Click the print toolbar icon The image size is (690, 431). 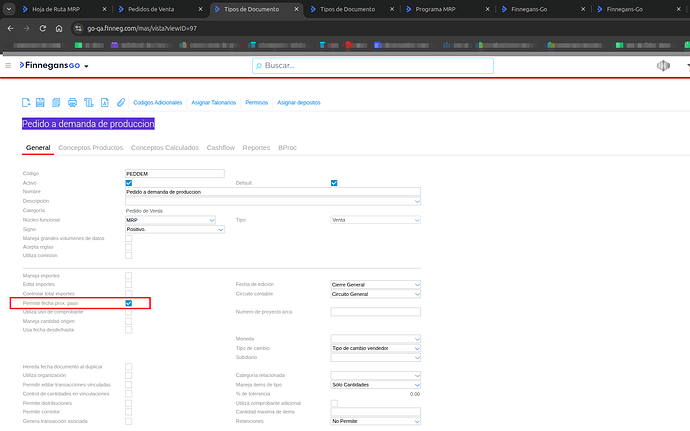[x=72, y=103]
